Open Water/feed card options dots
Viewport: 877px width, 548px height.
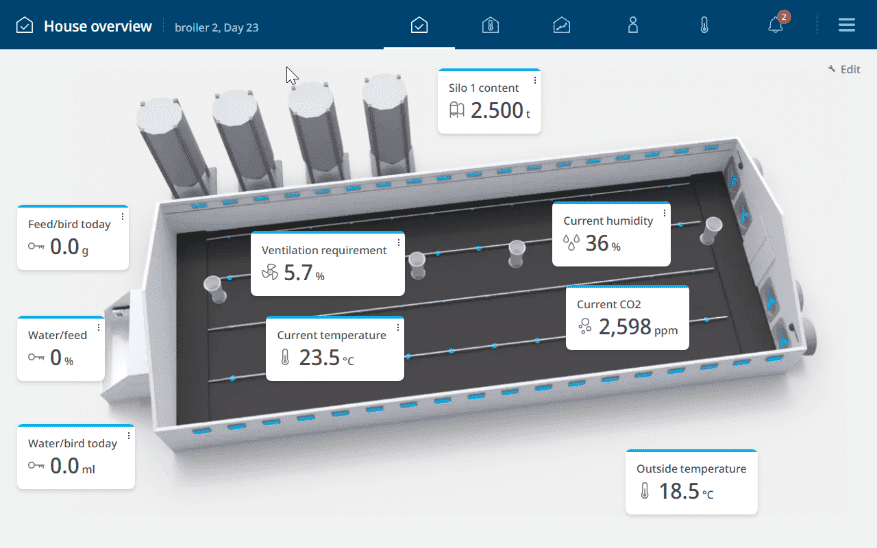coord(98,328)
